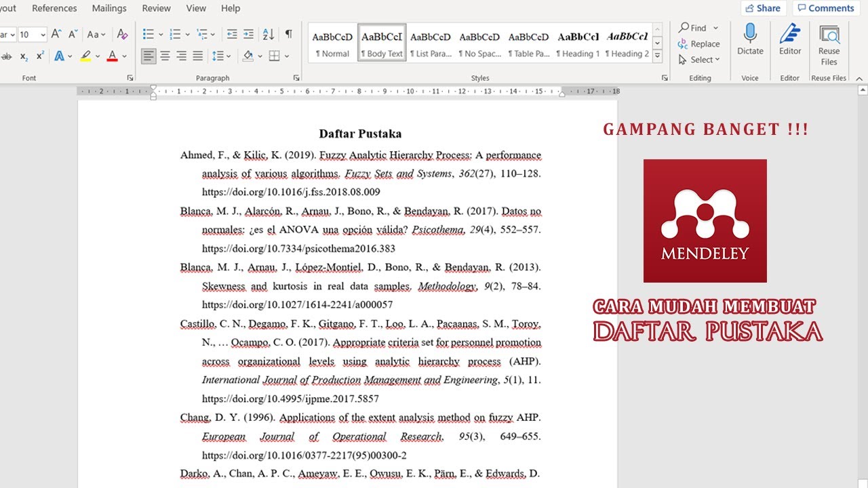Open highlight color dropdown arrow

click(98, 56)
